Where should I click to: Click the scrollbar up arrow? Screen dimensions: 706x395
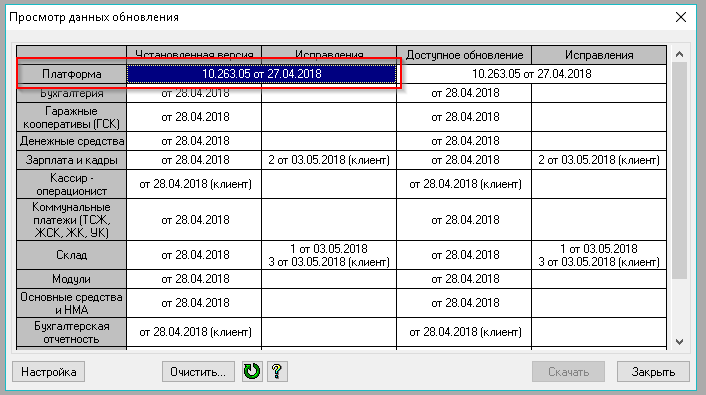point(679,54)
